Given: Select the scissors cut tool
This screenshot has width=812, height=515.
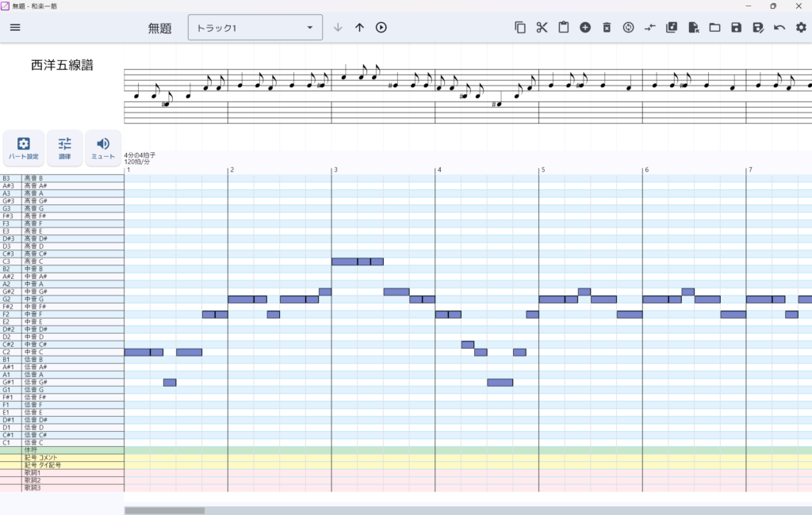Looking at the screenshot, I should pyautogui.click(x=542, y=28).
